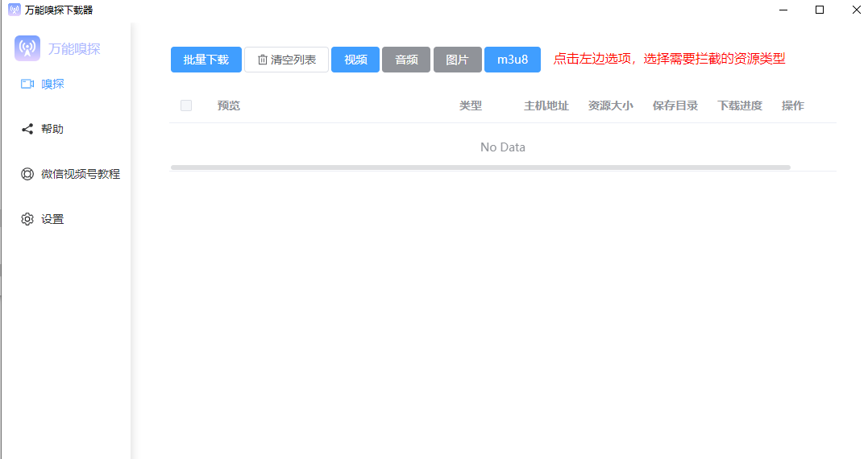The height and width of the screenshot is (459, 868).
Task: Click the trash icon in 清空列表
Action: (262, 60)
